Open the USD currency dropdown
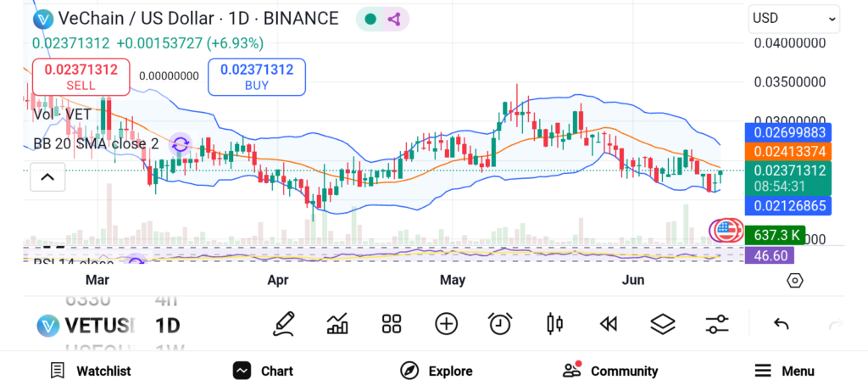868x391 pixels. click(x=793, y=19)
